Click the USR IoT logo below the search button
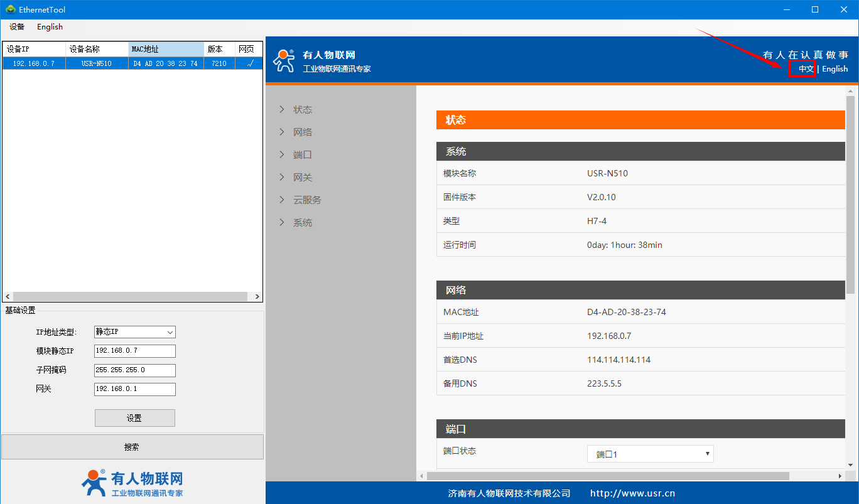 132,483
